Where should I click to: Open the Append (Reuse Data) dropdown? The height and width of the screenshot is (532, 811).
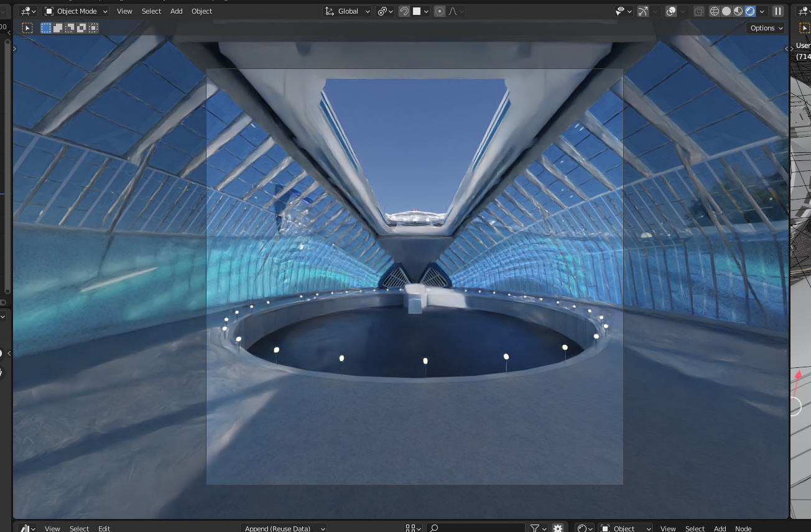pos(284,528)
